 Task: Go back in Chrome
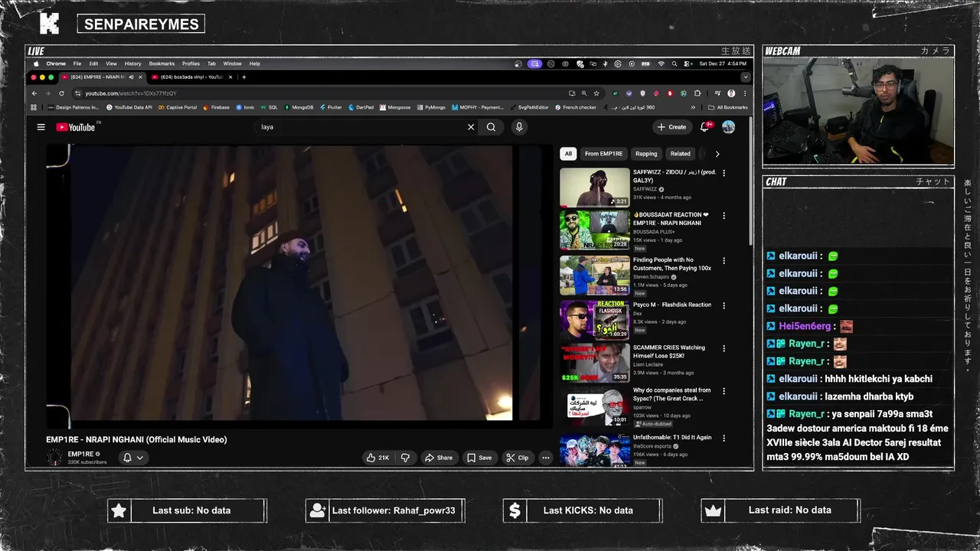click(34, 93)
